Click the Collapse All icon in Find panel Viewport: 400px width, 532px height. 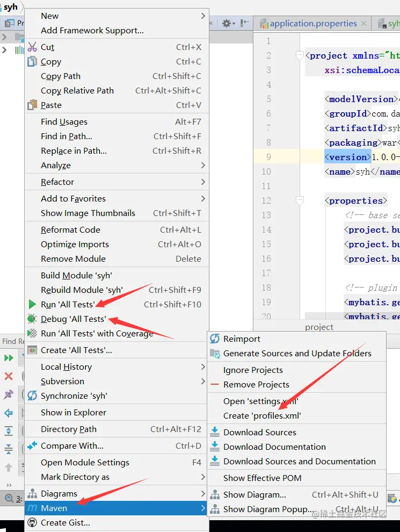pos(9,449)
